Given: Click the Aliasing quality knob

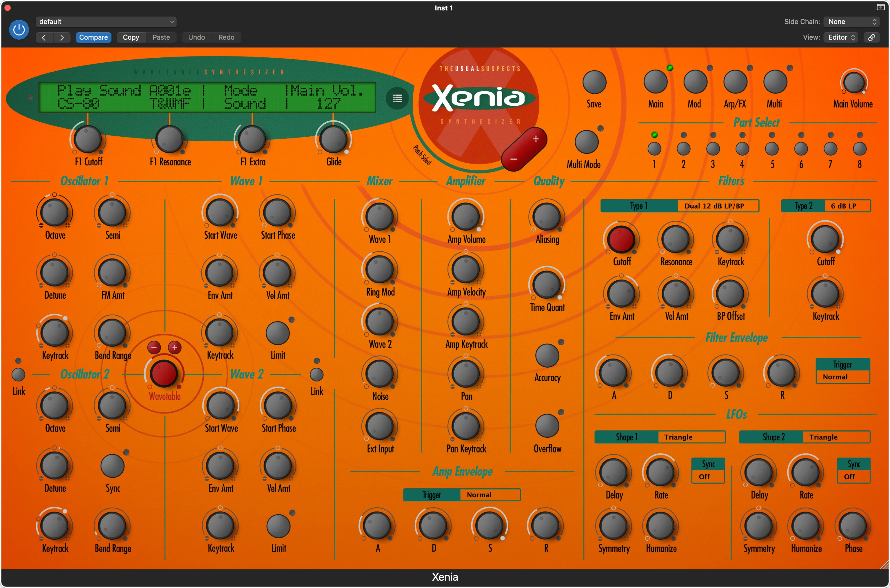Looking at the screenshot, I should pyautogui.click(x=547, y=217).
